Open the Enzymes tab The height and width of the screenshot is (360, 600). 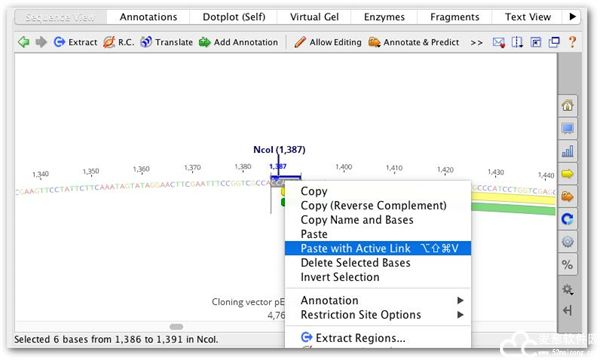click(384, 17)
